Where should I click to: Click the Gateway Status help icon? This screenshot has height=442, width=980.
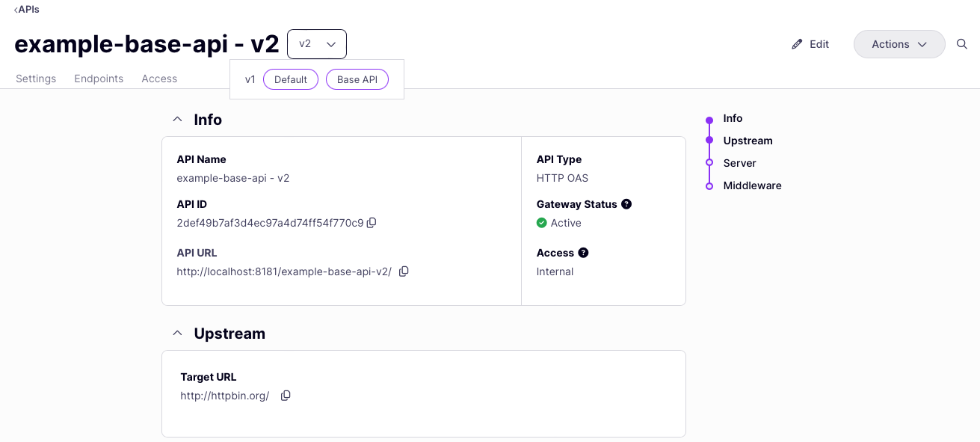coord(626,203)
